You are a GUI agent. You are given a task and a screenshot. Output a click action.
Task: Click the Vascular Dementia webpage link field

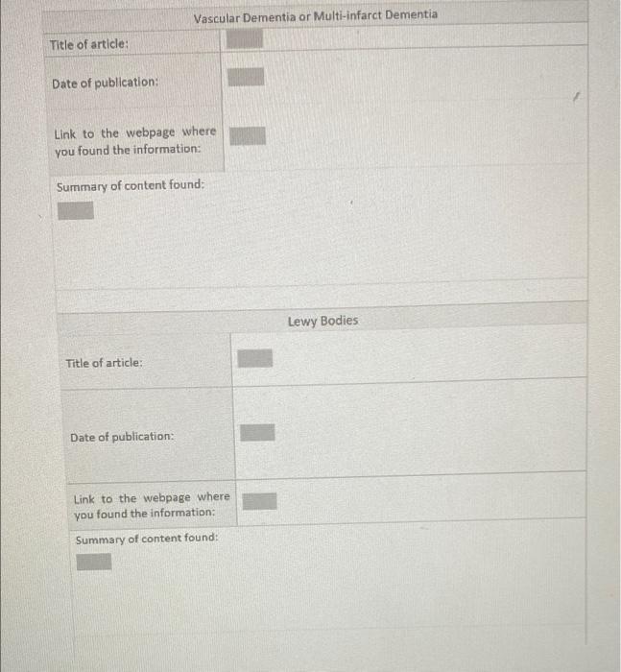(248, 136)
